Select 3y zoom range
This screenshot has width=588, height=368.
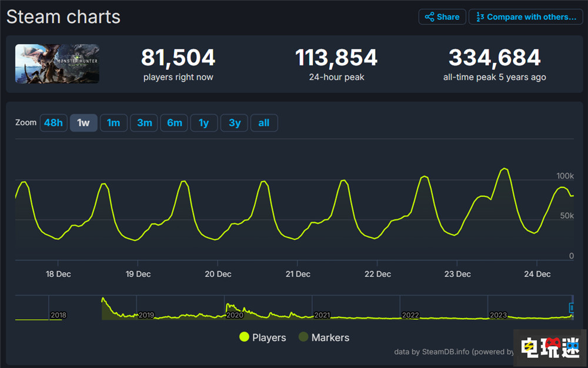pos(234,123)
